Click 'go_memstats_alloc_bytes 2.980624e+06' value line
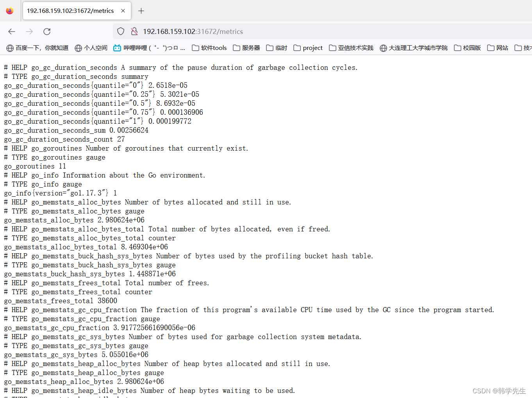Screen dimensions: 532x398 click(74, 220)
